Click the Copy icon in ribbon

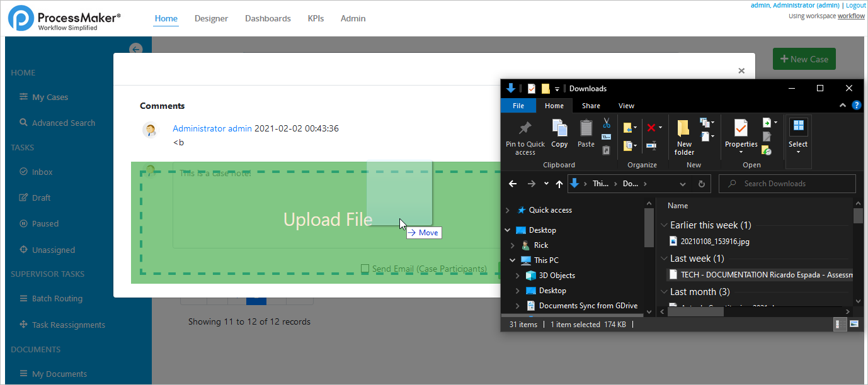click(559, 128)
